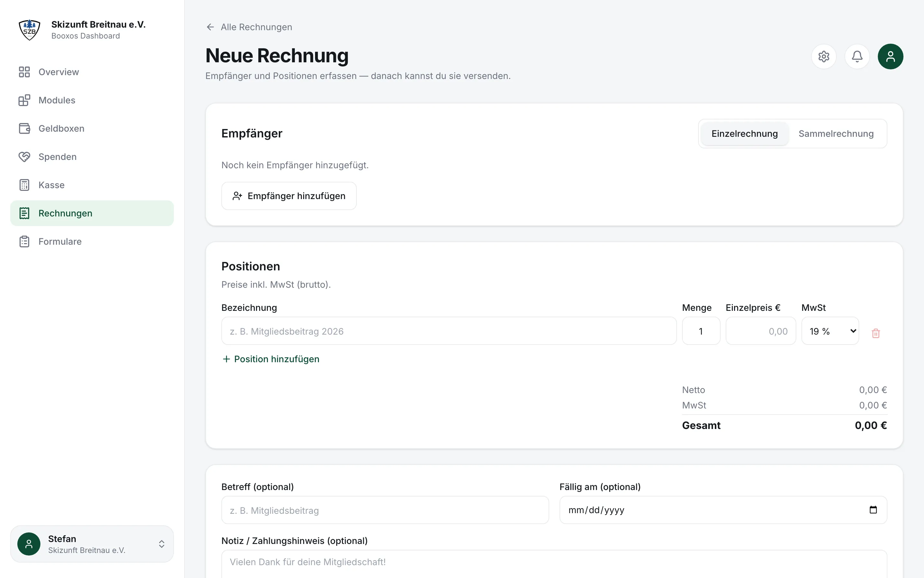This screenshot has width=924, height=578.
Task: Open the Kasse section
Action: (x=92, y=185)
